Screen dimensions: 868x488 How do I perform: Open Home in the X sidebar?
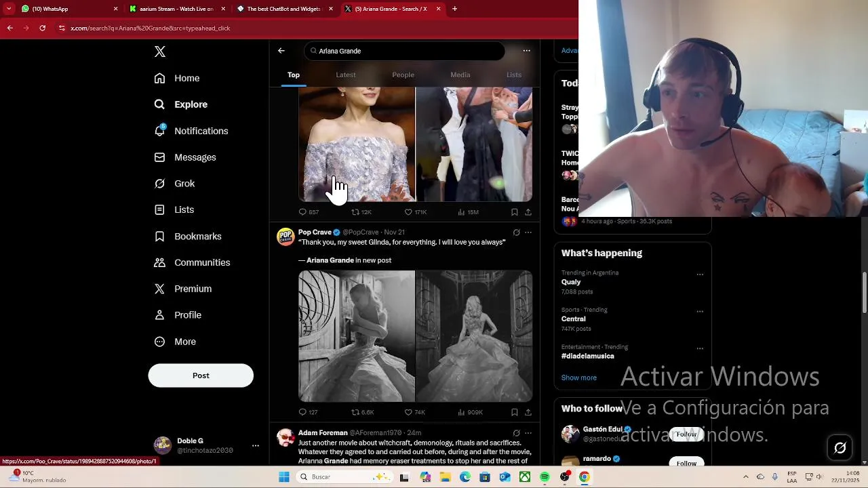point(177,78)
